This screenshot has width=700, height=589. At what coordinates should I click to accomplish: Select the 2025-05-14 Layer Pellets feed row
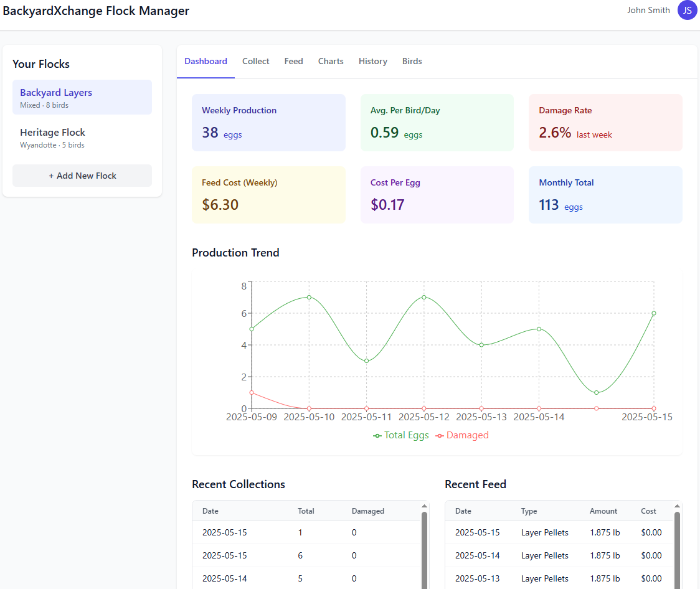[559, 555]
